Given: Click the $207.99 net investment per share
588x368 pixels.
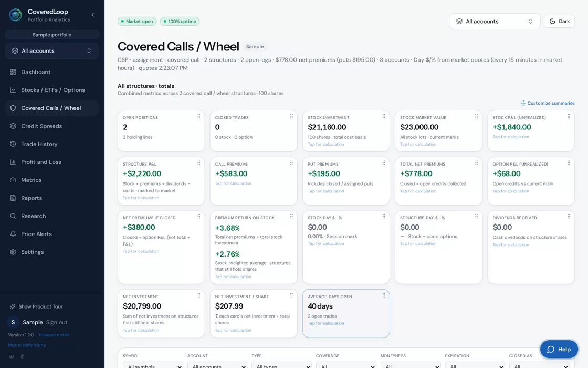Looking at the screenshot, I should [229, 306].
